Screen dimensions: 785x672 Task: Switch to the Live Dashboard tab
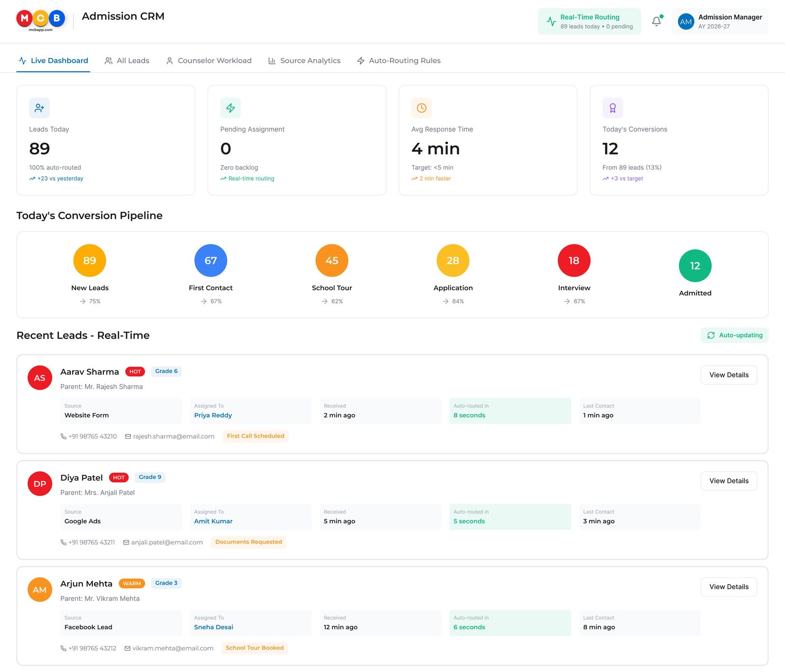click(x=53, y=60)
